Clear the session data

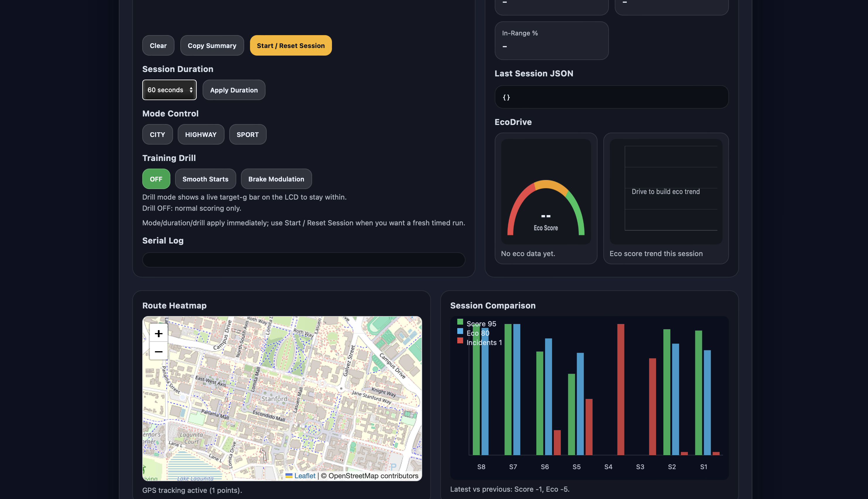158,46
